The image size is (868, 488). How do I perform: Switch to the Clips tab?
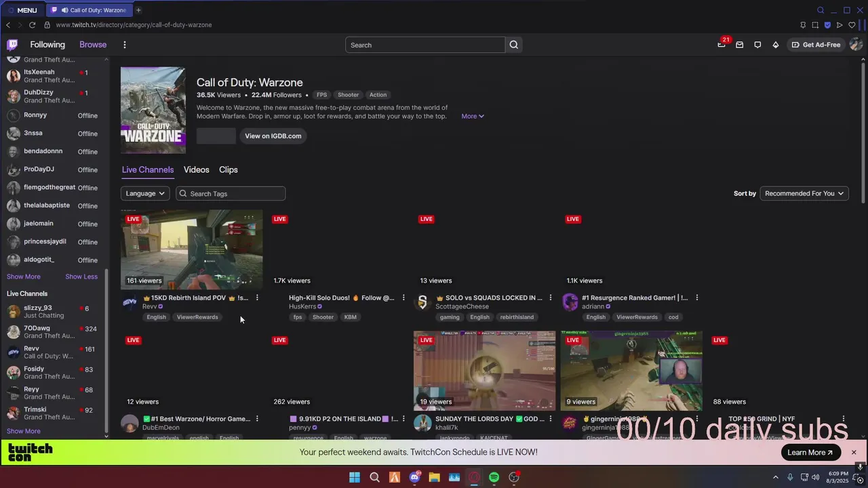tap(229, 169)
